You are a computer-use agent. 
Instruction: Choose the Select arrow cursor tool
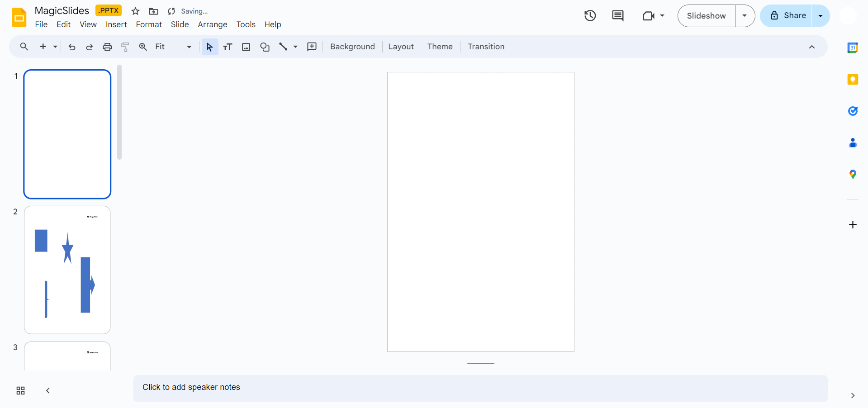pos(210,47)
